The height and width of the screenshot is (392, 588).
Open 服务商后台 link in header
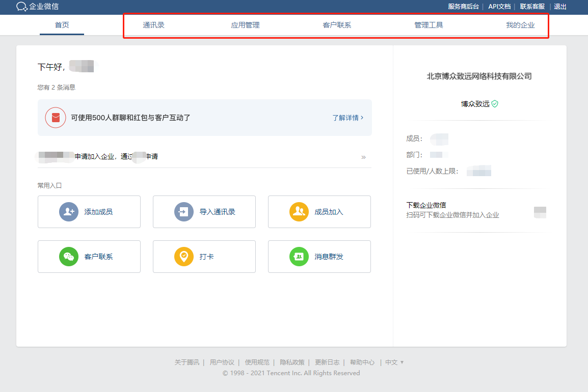tap(464, 7)
